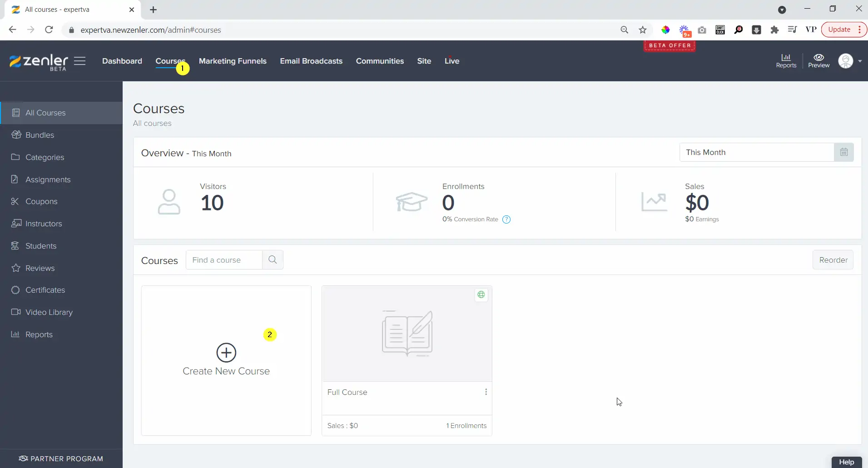This screenshot has height=468, width=868.
Task: Click the published globe icon on Full Course
Action: 481,294
